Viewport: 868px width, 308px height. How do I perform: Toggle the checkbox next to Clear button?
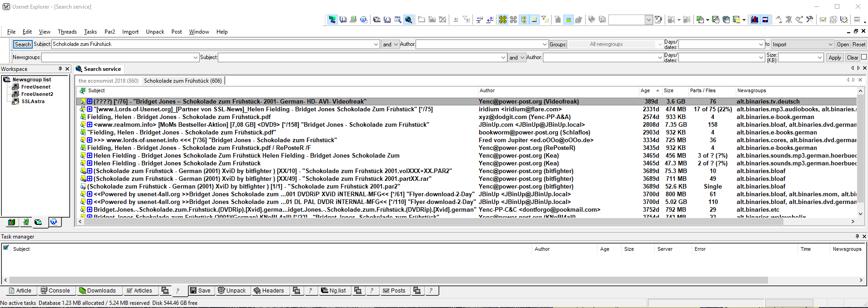(x=864, y=57)
